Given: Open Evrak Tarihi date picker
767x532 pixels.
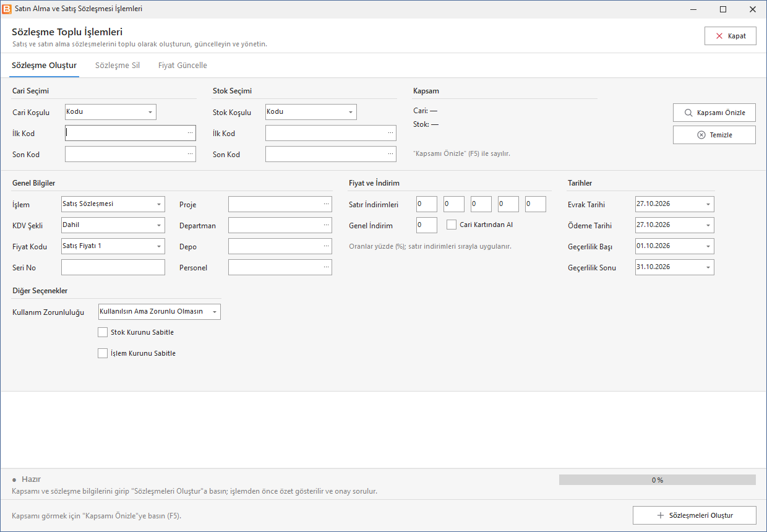Looking at the screenshot, I should tap(708, 204).
